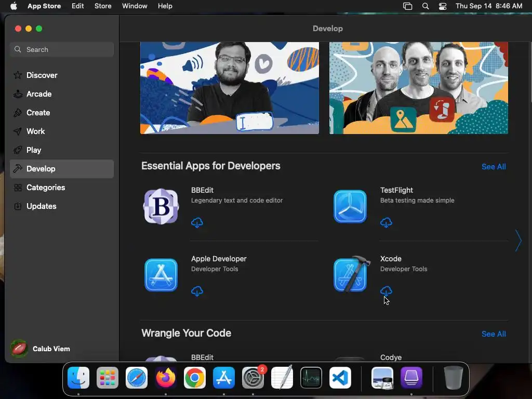Go to Discover in the sidebar
532x399 pixels.
point(62,75)
